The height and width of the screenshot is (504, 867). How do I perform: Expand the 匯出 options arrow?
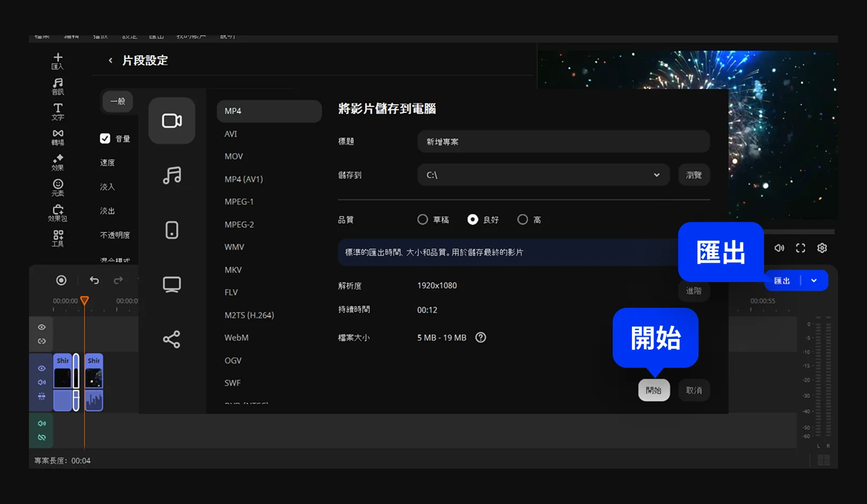[x=814, y=280]
